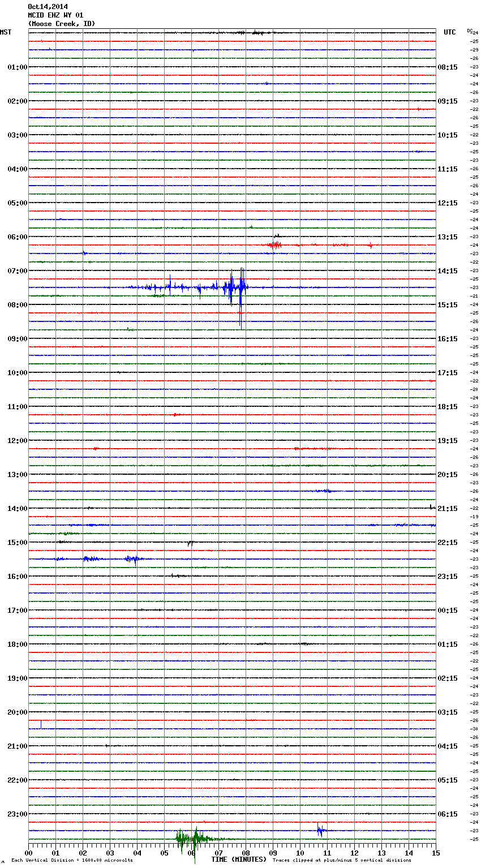Select the '22:00' MST hour label
The height and width of the screenshot is (868, 481).
17,780
